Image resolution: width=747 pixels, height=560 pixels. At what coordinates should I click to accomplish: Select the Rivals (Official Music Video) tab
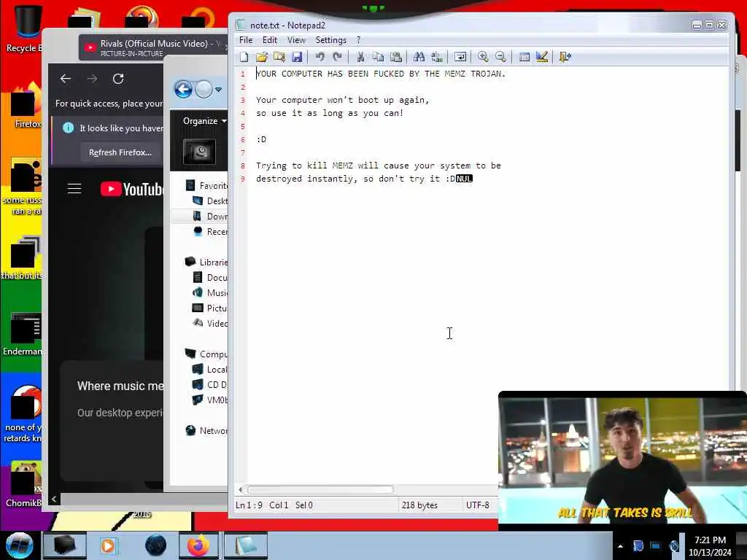pyautogui.click(x=153, y=47)
